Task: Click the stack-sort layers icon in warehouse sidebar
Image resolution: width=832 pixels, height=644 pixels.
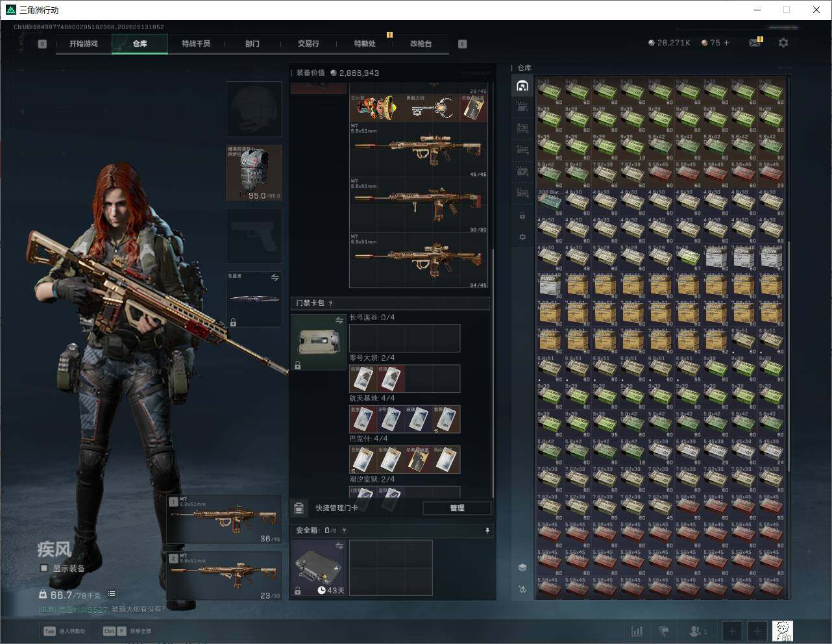Action: click(x=522, y=567)
